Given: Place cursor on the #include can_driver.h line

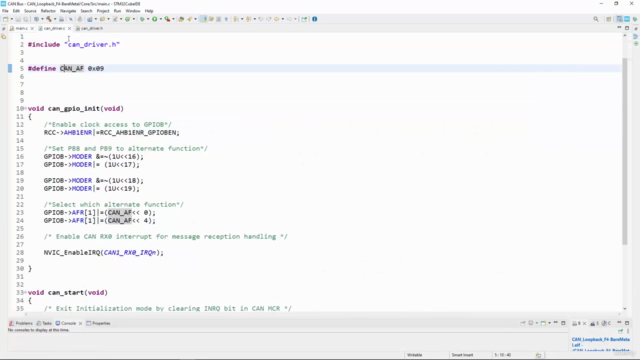Looking at the screenshot, I should 74,44.
